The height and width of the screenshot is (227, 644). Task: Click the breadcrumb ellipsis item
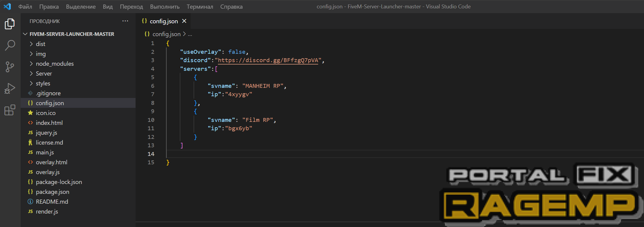190,34
